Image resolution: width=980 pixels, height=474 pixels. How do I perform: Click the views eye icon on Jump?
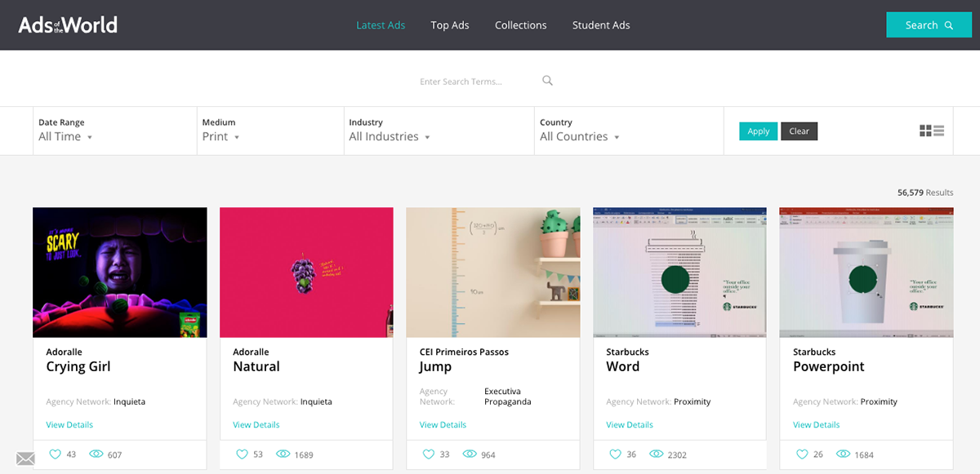click(470, 454)
